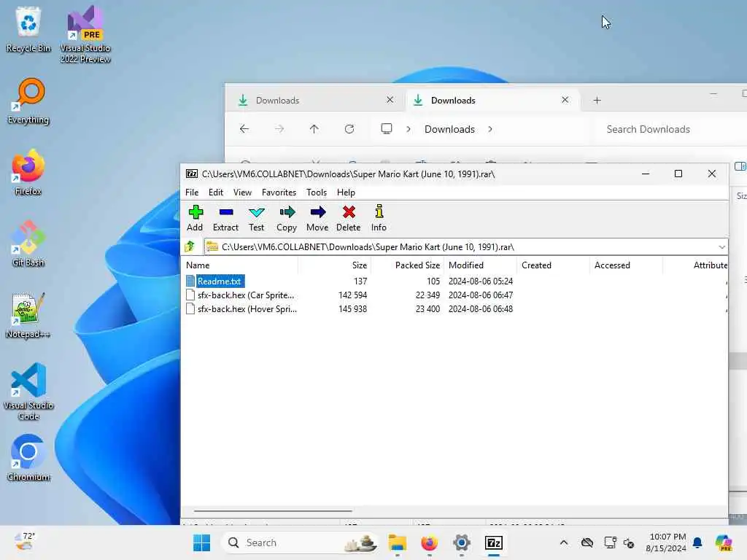Open Visual Studio 2022 Preview shortcut
The image size is (747, 560).
85,35
